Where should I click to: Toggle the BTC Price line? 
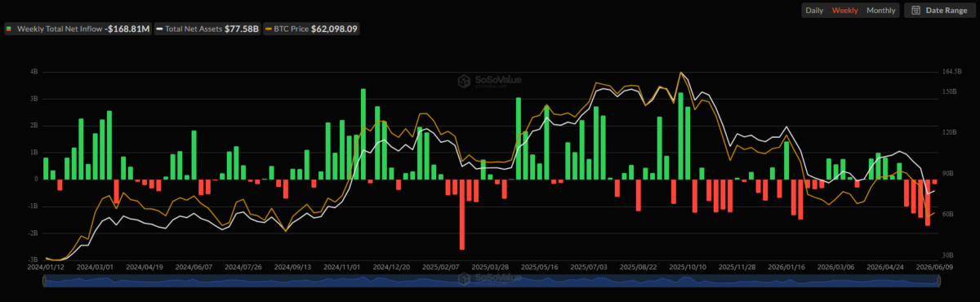311,29
